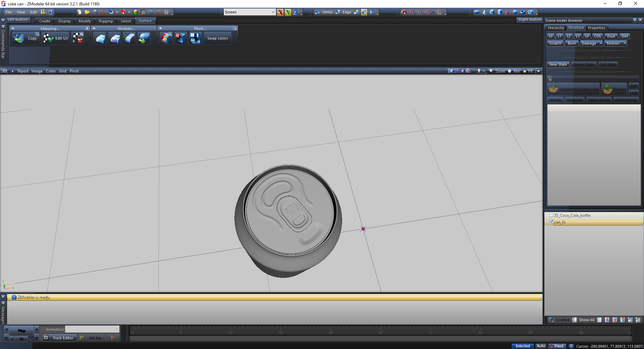Image resolution: width=644 pixels, height=349 pixels.
Task: Click the blue torus primitive icon
Action: [x=523, y=12]
